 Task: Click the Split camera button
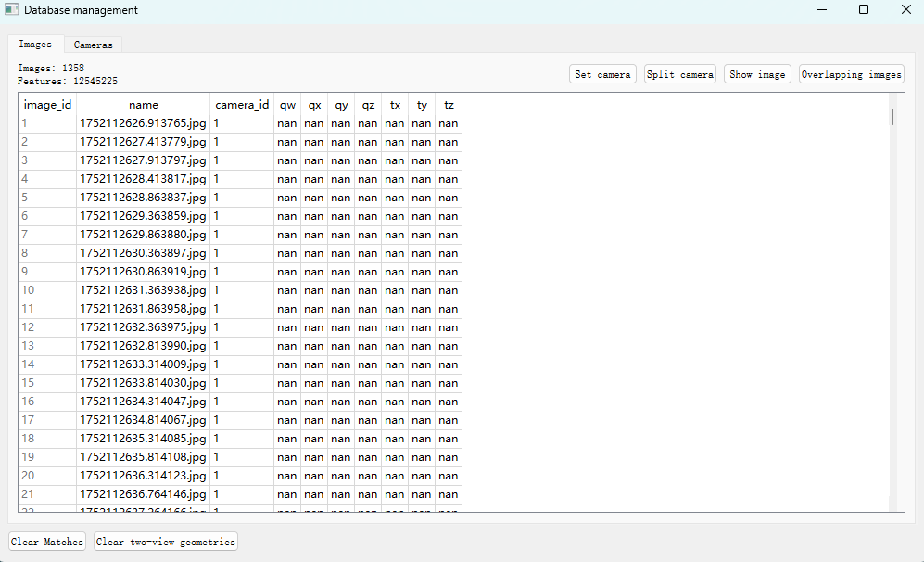680,74
